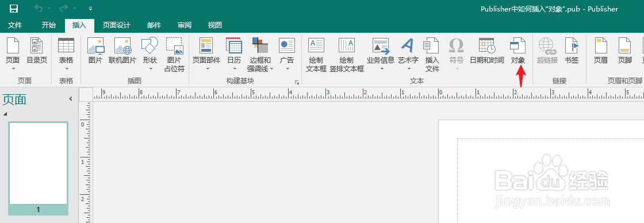Insert a 书签 bookmark
This screenshot has height=223, width=644.
572,51
